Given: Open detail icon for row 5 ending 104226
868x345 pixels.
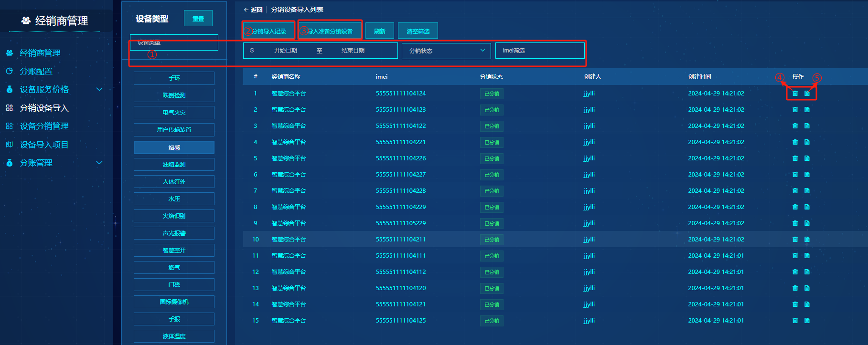Looking at the screenshot, I should (x=807, y=158).
